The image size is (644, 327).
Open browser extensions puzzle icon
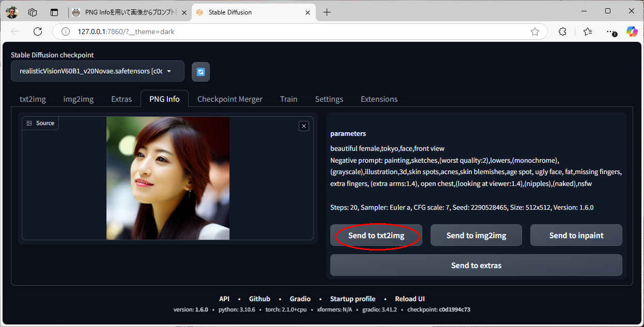(563, 32)
